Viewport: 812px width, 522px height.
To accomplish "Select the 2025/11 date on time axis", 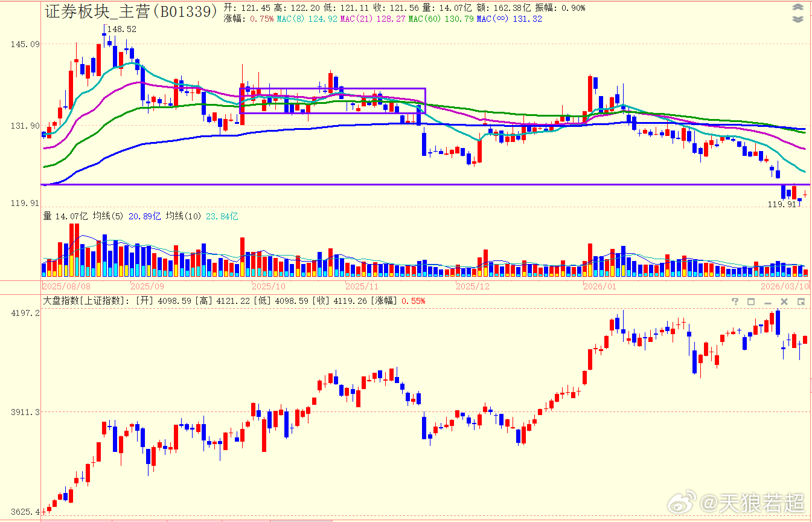I will (x=362, y=286).
